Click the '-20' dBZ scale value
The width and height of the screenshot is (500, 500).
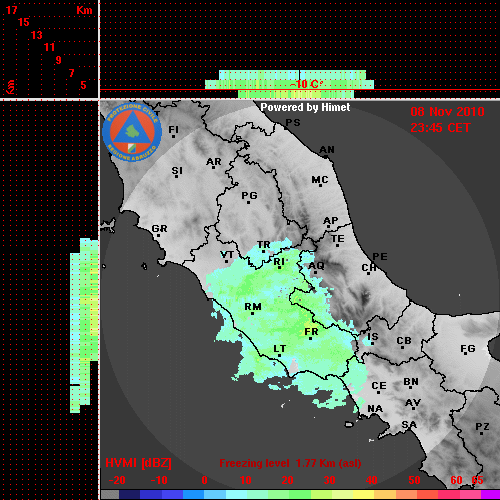[x=117, y=480]
